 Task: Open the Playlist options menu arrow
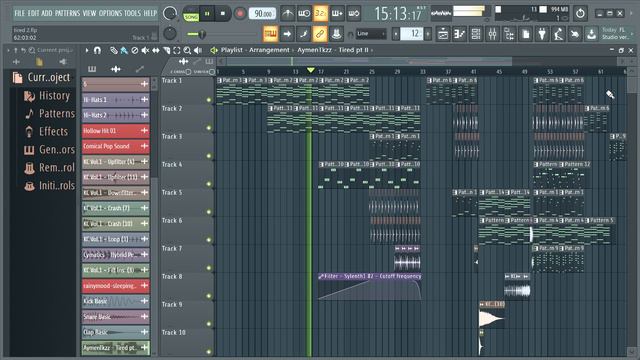coord(87,51)
